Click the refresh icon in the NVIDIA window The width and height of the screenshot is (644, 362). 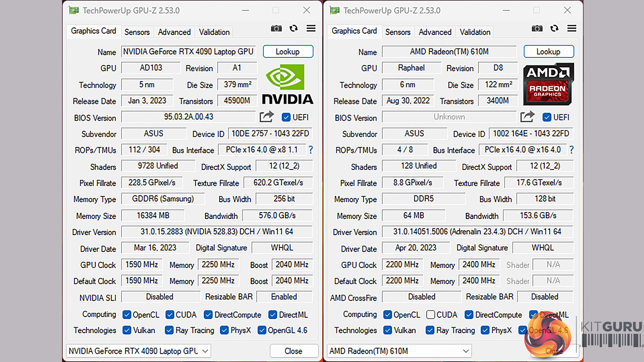293,28
